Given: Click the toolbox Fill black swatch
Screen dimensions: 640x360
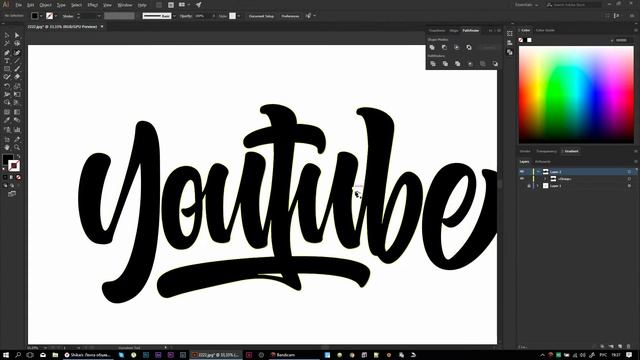Looking at the screenshot, I should (7, 159).
